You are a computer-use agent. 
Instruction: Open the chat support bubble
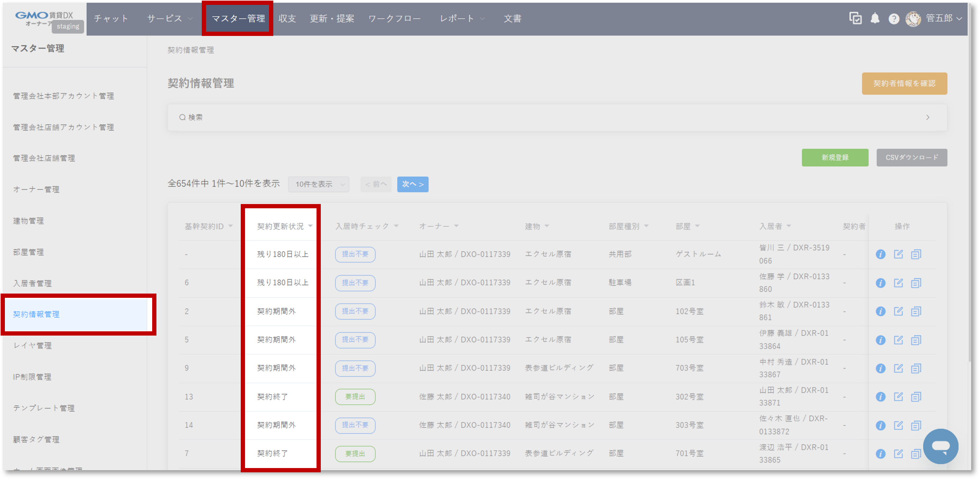coord(940,446)
